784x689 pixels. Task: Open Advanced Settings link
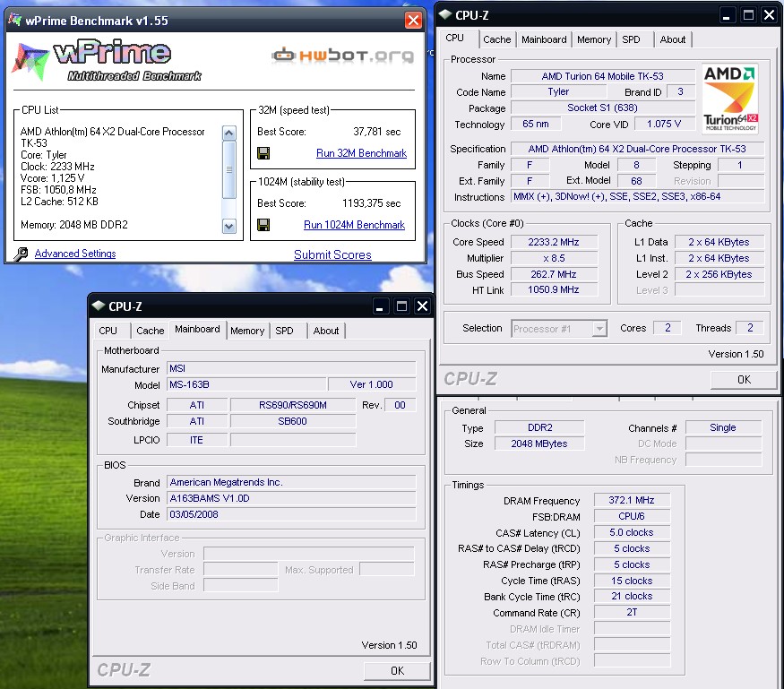(75, 254)
